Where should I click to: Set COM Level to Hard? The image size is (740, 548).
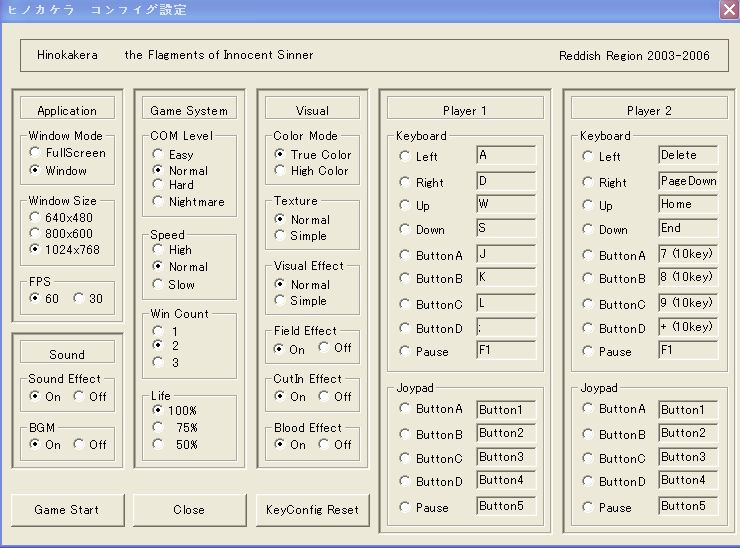pos(158,184)
